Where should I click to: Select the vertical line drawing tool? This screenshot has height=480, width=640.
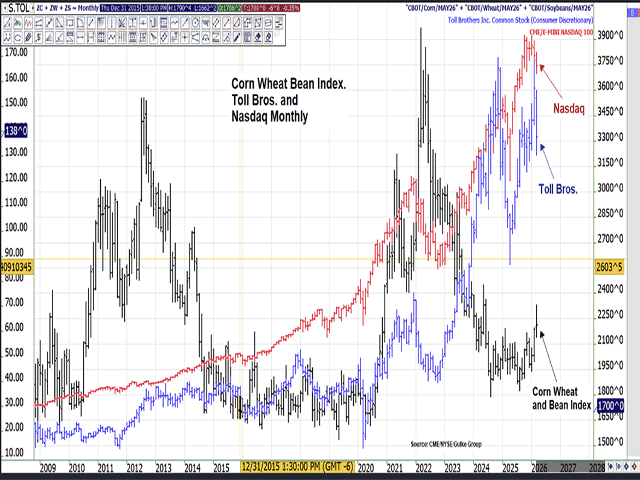click(111, 23)
